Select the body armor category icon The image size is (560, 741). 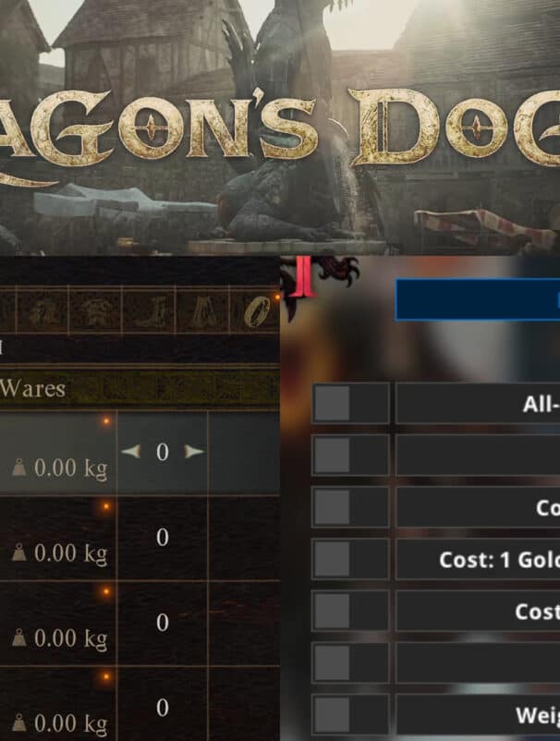[x=95, y=312]
